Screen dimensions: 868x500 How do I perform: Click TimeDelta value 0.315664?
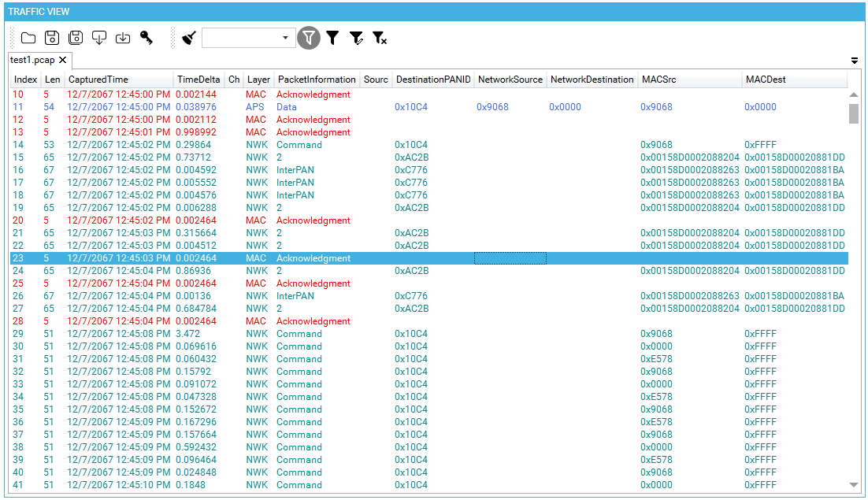click(x=196, y=233)
